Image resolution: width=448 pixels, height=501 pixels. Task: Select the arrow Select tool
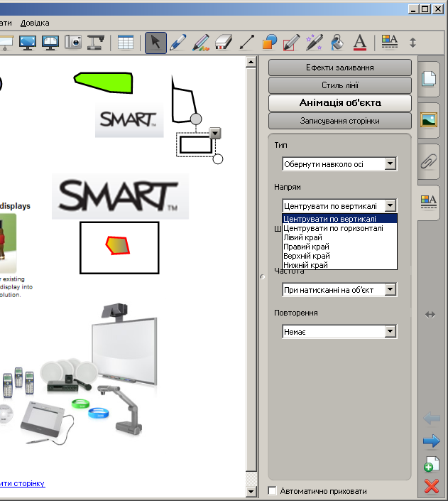pos(155,43)
